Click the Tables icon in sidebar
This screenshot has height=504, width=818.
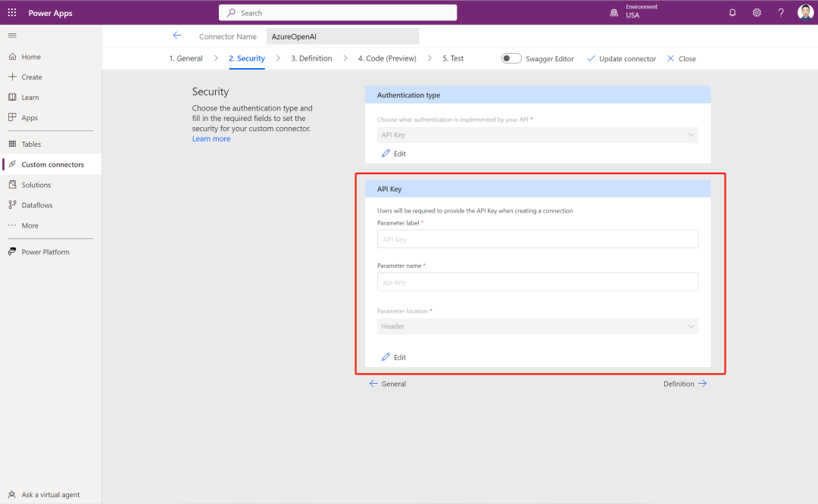pos(13,144)
